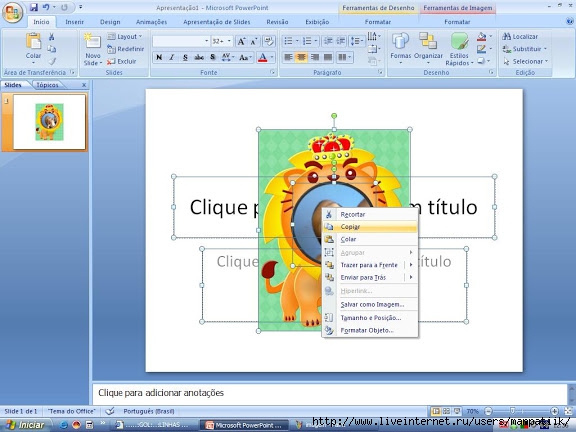Add a Novo Slide
Screen dimensions: 576x432
(x=93, y=49)
